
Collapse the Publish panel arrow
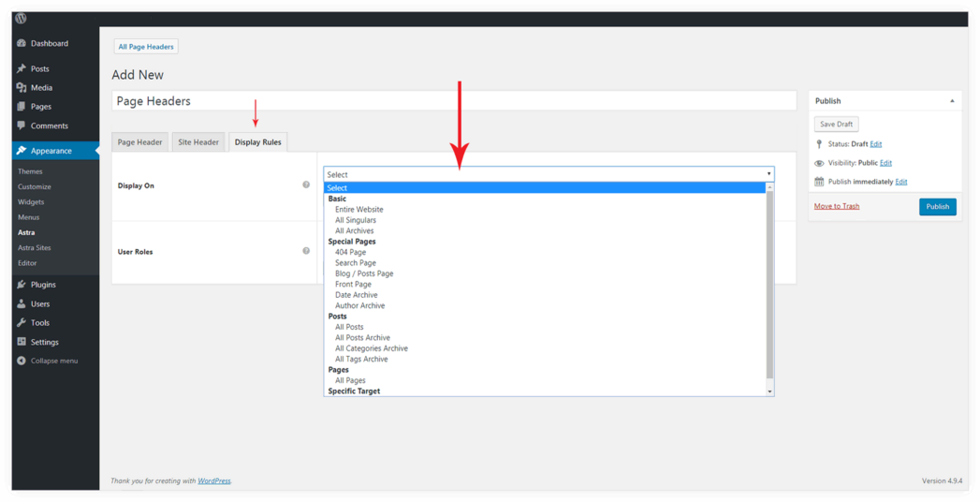click(952, 101)
